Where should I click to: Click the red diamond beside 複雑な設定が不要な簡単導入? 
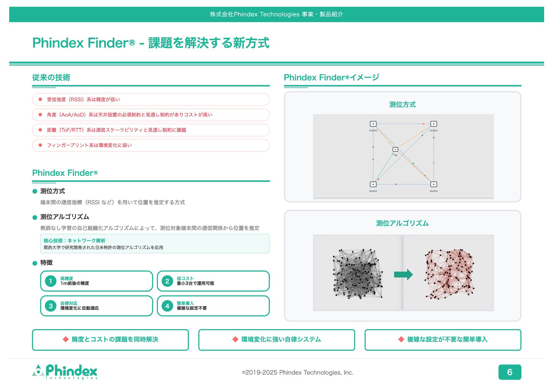tap(401, 339)
